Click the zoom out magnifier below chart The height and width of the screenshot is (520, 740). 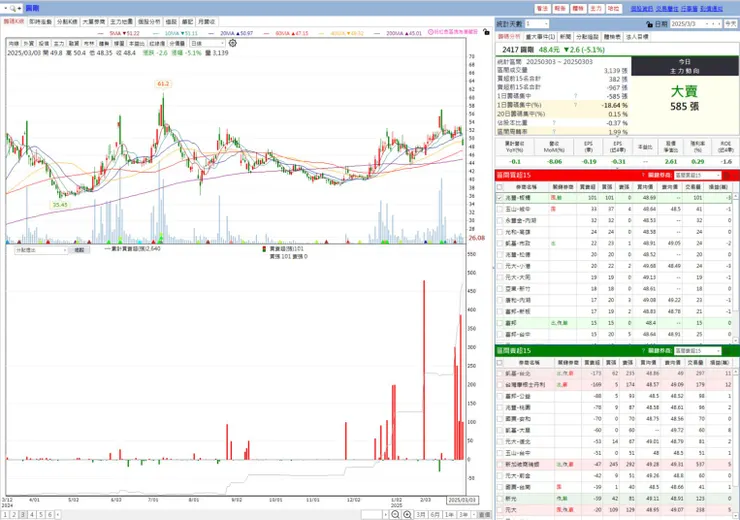coord(395,514)
